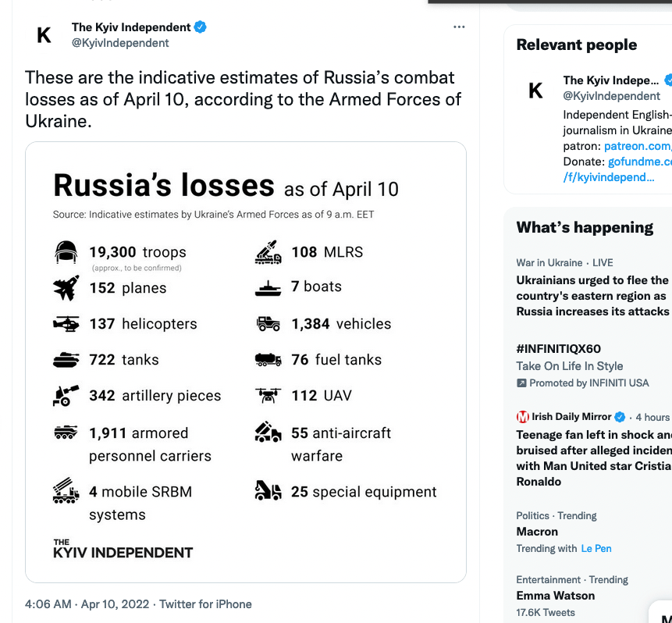Click the Kyiv Independent avatar in Relevant people
The height and width of the screenshot is (623, 672).
(x=535, y=91)
